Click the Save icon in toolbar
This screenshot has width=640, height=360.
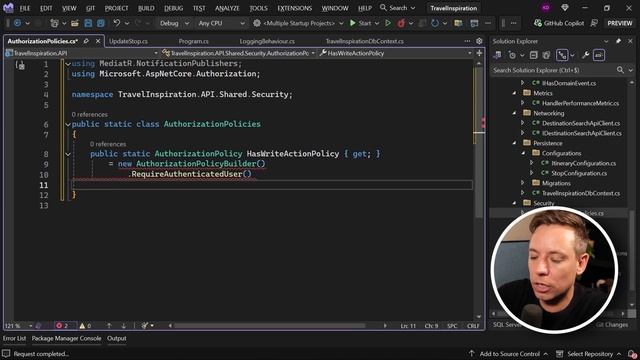[88, 23]
